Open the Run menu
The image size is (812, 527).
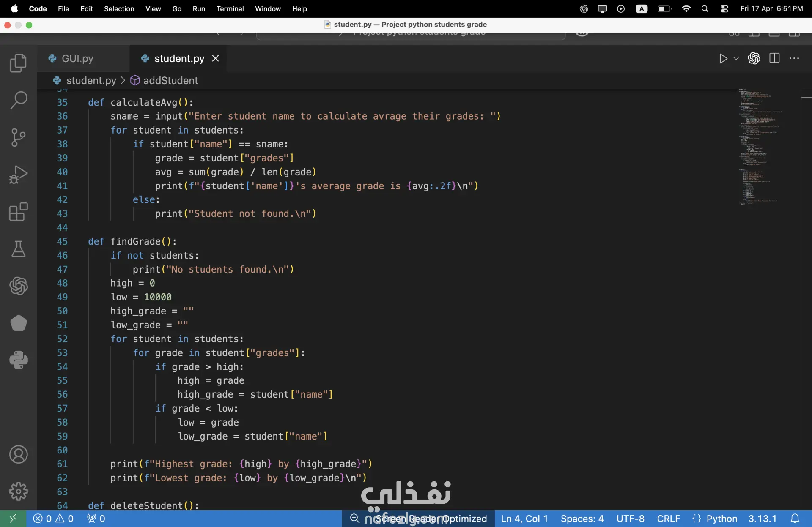coord(199,8)
